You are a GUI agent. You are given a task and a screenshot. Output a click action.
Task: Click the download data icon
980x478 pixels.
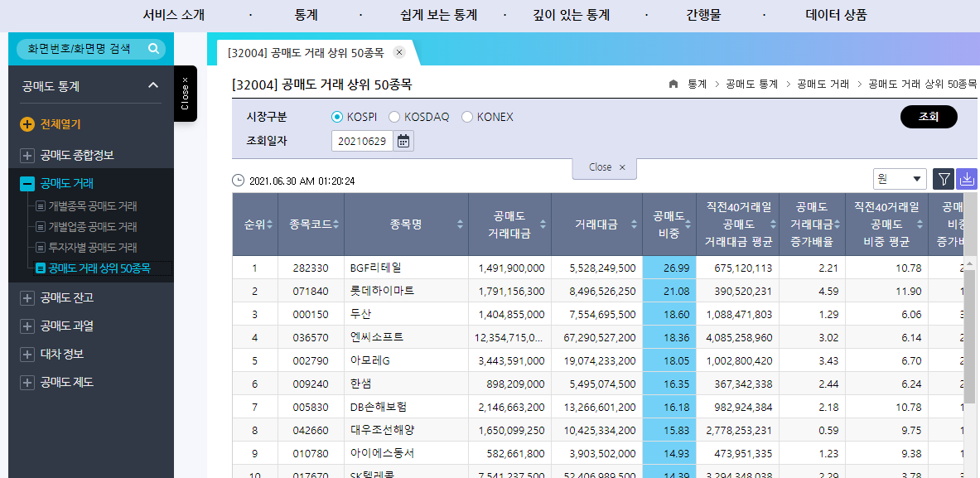[967, 179]
